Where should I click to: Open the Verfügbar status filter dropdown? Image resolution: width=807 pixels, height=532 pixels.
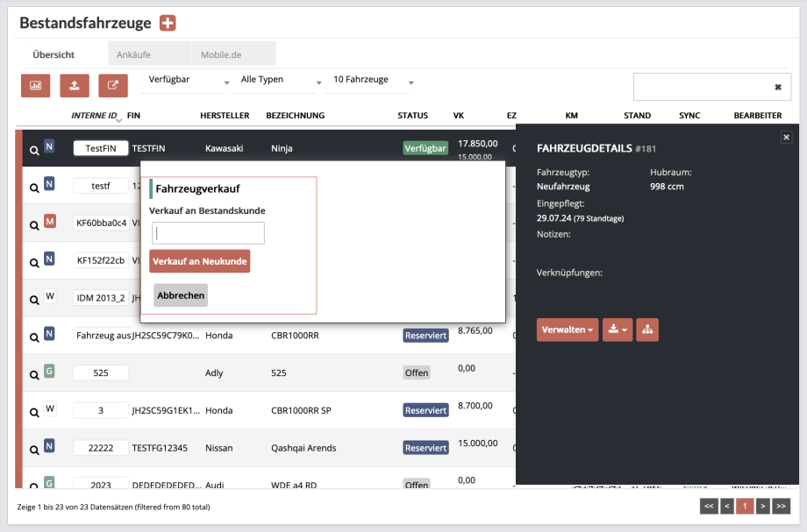[x=187, y=81]
